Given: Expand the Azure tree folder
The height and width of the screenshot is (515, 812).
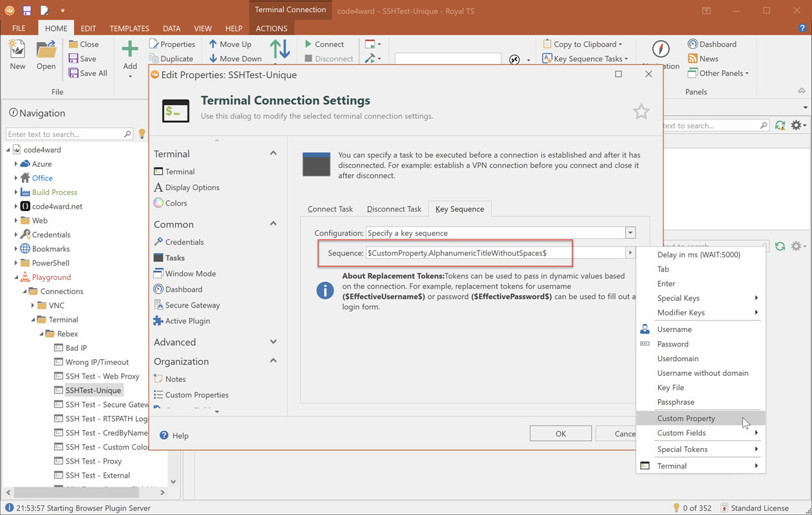Looking at the screenshot, I should [x=16, y=164].
